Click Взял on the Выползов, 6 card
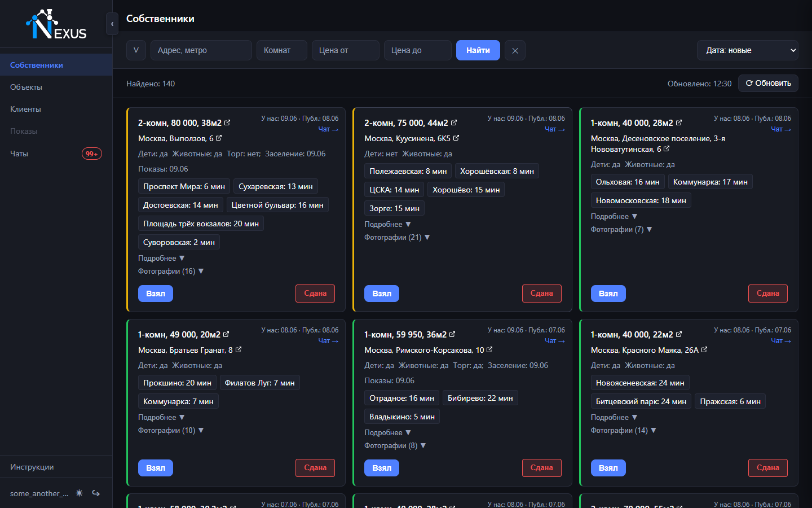Screen dimensions: 812x508 (156, 294)
